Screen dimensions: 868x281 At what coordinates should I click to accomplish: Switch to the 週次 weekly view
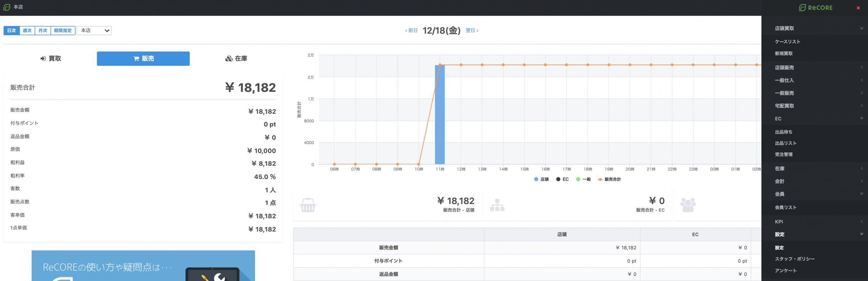[x=27, y=31]
